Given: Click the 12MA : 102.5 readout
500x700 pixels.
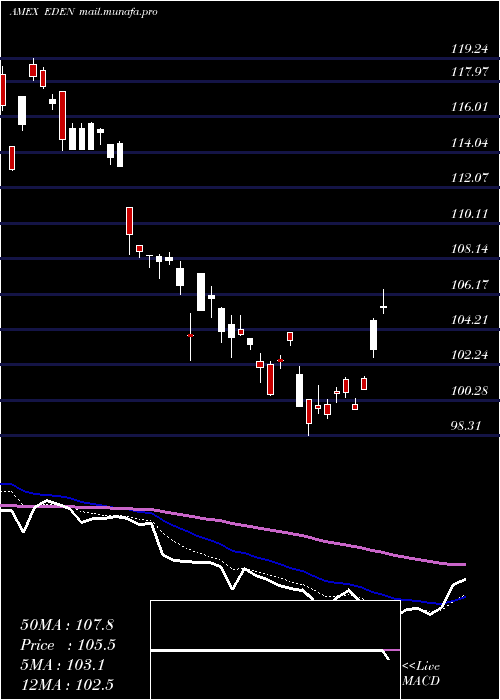Looking at the screenshot, I should point(67,684).
